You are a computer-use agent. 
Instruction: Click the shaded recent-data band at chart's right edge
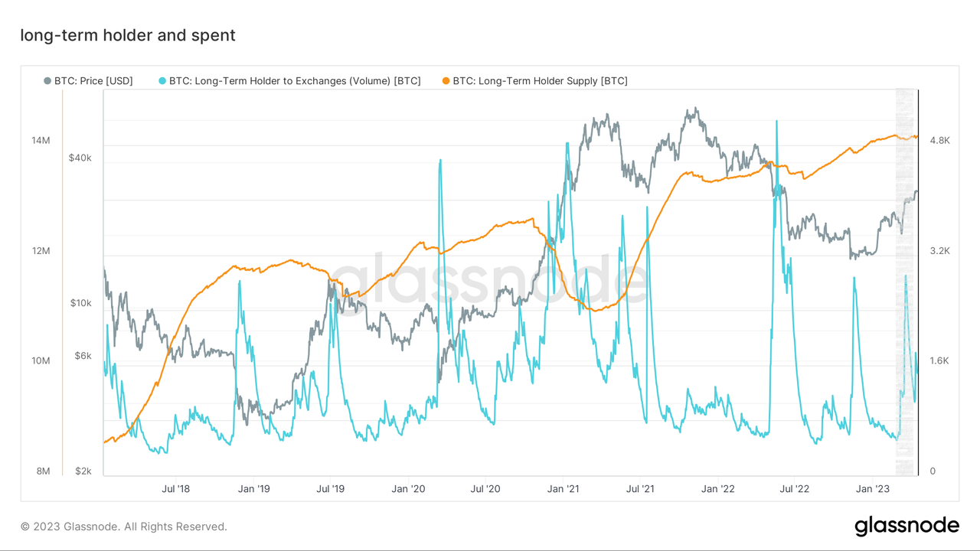click(x=906, y=283)
